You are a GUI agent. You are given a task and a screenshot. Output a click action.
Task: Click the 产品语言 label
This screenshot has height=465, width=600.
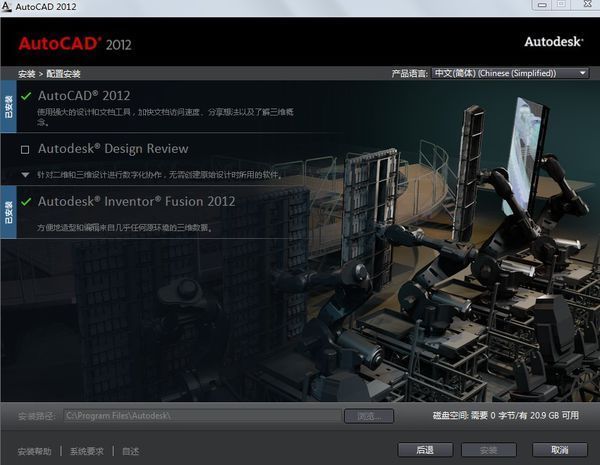[x=409, y=73]
